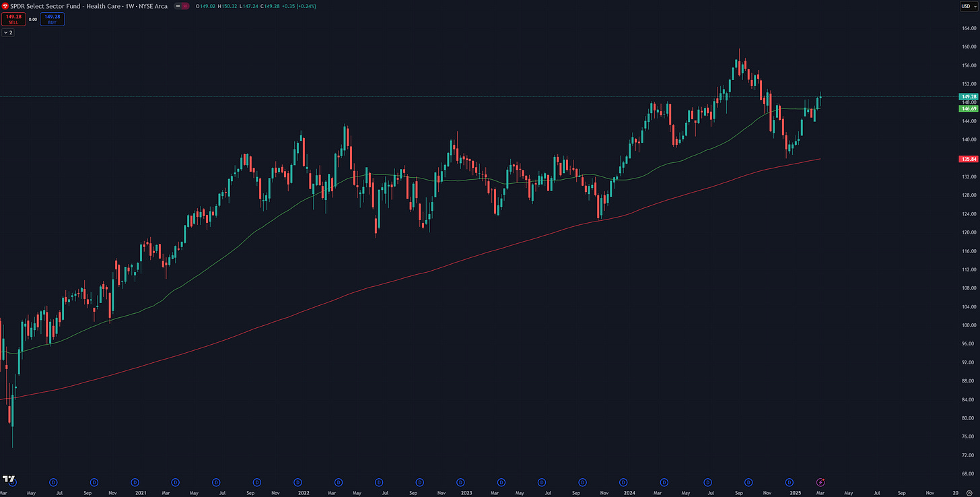Click the red 135.84 moving average price label
Image resolution: width=980 pixels, height=497 pixels.
pyautogui.click(x=968, y=159)
